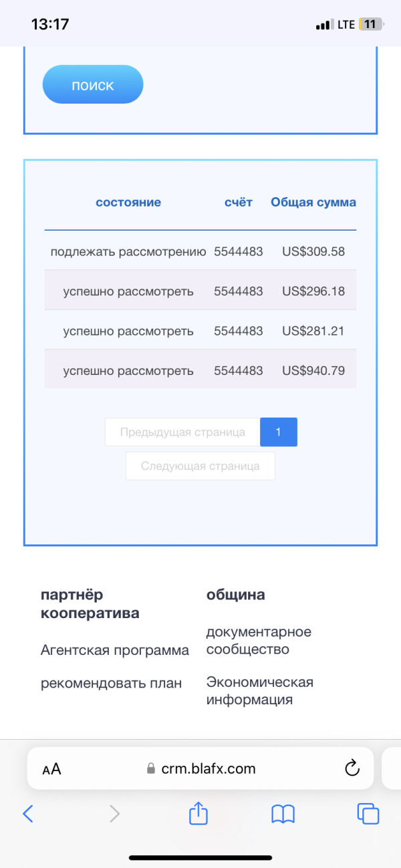Go to Следующая страница
401x868 pixels.
pos(200,466)
